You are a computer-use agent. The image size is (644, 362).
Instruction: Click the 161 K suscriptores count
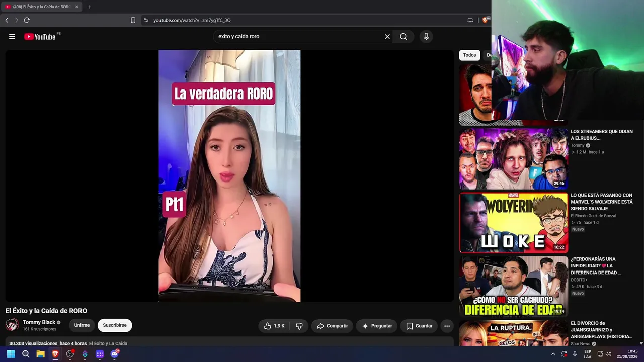pyautogui.click(x=39, y=329)
